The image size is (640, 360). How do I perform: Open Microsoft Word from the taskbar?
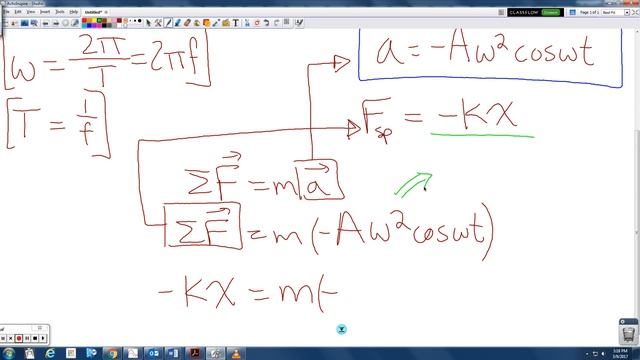(174, 353)
